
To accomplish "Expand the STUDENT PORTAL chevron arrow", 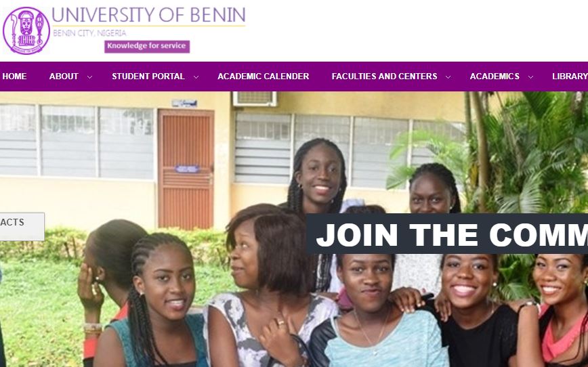I will click(x=196, y=77).
